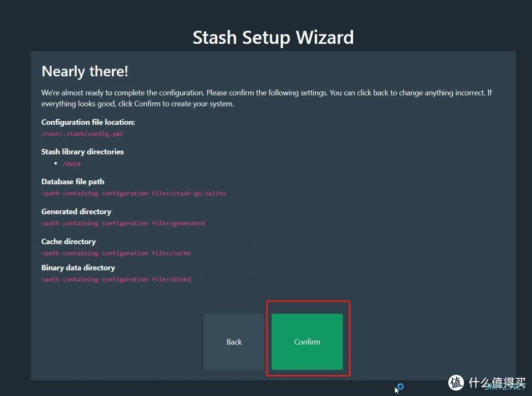Select the stash-go.sqlite database path text
This screenshot has height=396, width=532.
[133, 194]
